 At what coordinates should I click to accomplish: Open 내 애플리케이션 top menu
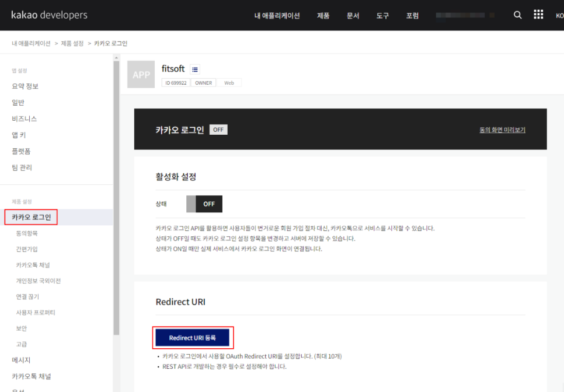click(x=277, y=16)
